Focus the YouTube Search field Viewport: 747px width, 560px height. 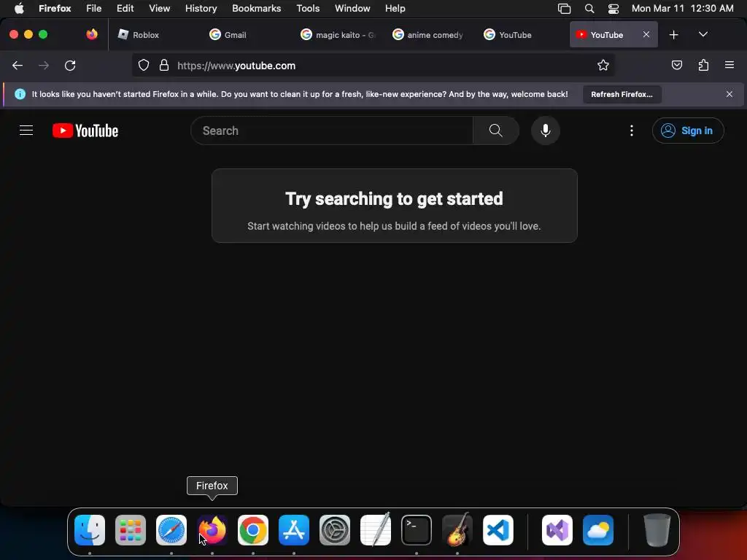click(332, 131)
